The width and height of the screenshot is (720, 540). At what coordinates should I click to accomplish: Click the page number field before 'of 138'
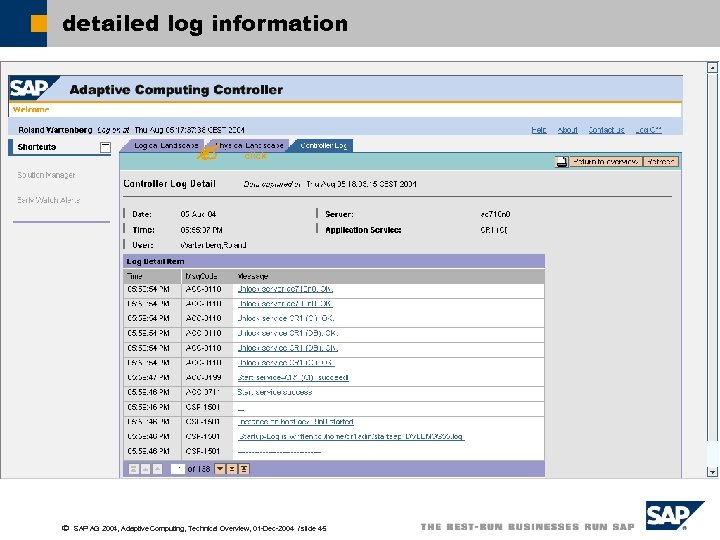(x=177, y=469)
